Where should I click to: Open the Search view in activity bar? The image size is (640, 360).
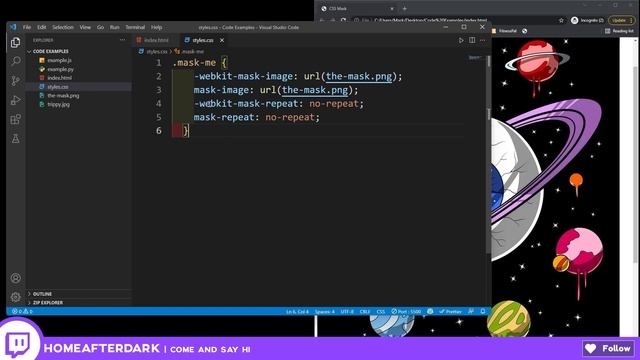pyautogui.click(x=16, y=61)
